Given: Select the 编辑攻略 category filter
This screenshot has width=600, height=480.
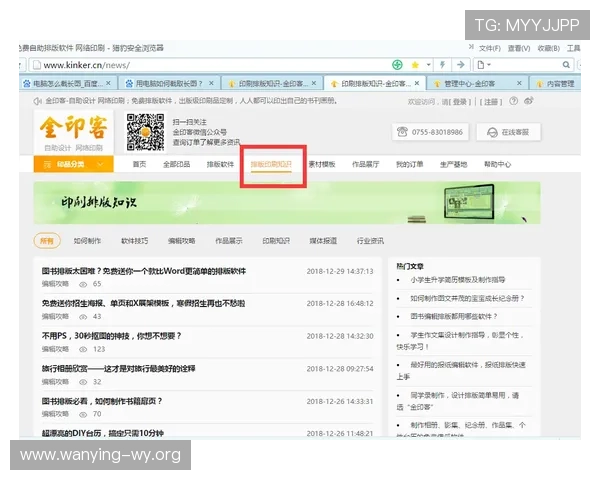Looking at the screenshot, I should (181, 241).
